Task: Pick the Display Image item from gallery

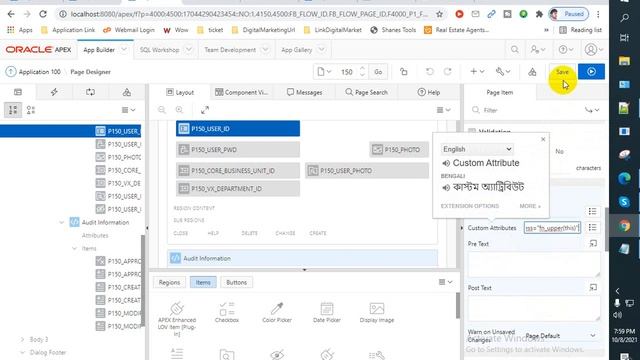Action: [x=377, y=313]
